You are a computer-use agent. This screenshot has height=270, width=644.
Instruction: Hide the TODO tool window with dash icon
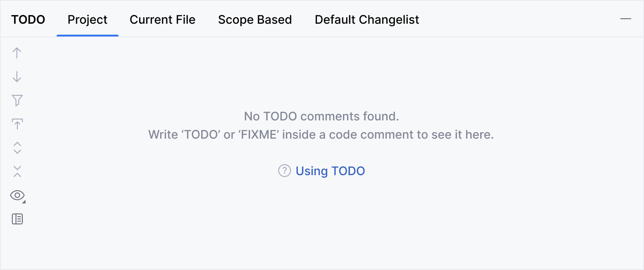click(x=625, y=19)
